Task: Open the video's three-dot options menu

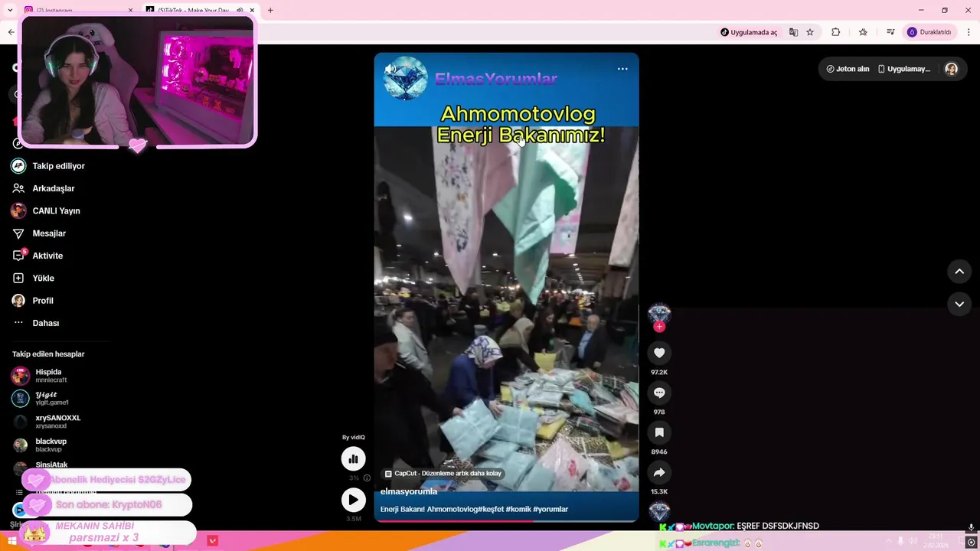Action: pyautogui.click(x=622, y=69)
